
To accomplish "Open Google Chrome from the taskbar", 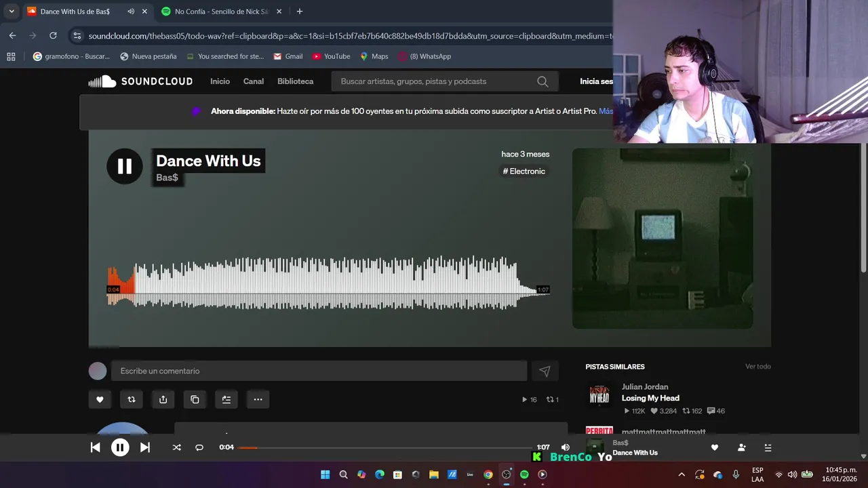I will click(x=488, y=474).
